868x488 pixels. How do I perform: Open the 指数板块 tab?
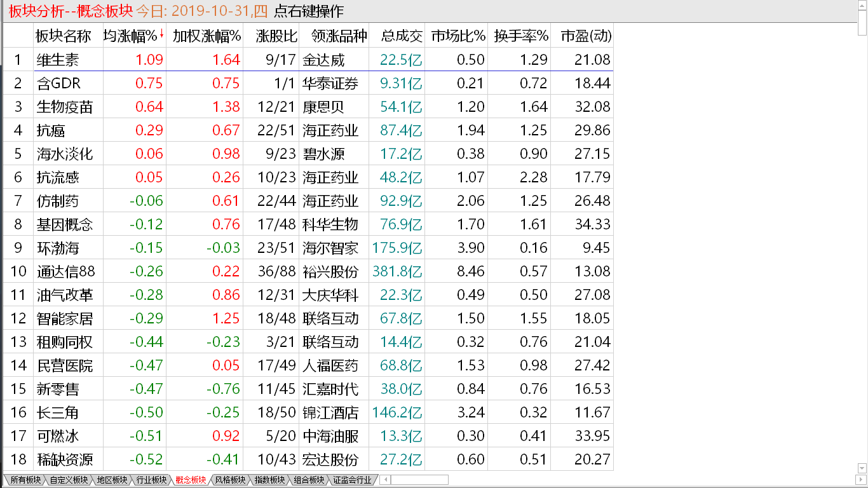(269, 480)
